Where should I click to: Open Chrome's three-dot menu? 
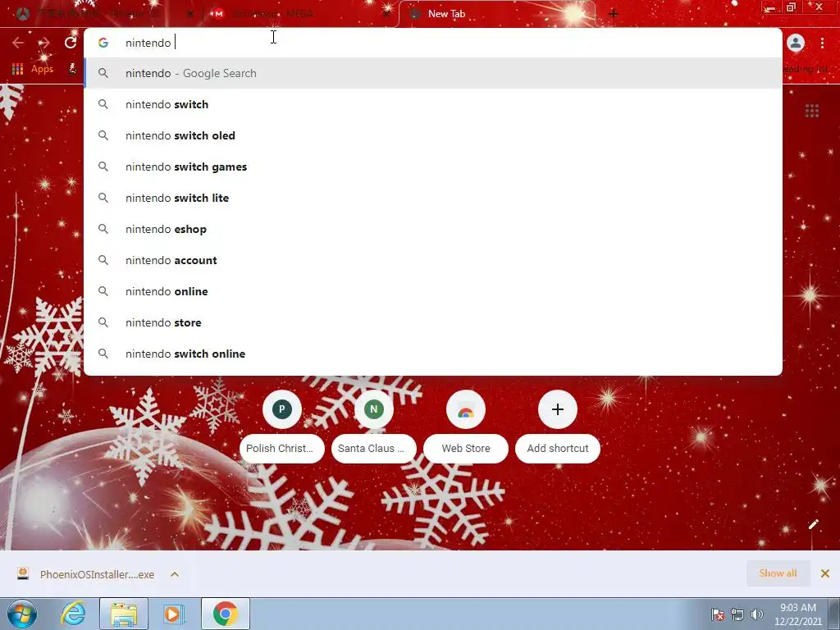coord(822,43)
